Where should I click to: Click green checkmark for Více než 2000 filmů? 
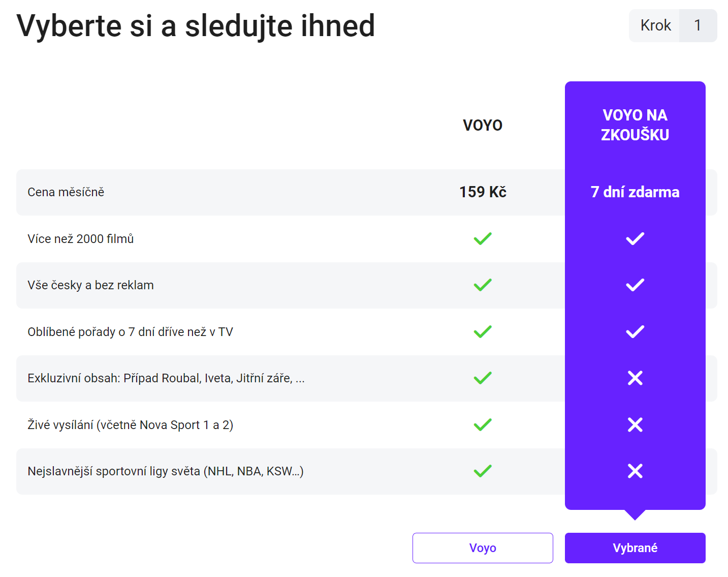(x=482, y=238)
